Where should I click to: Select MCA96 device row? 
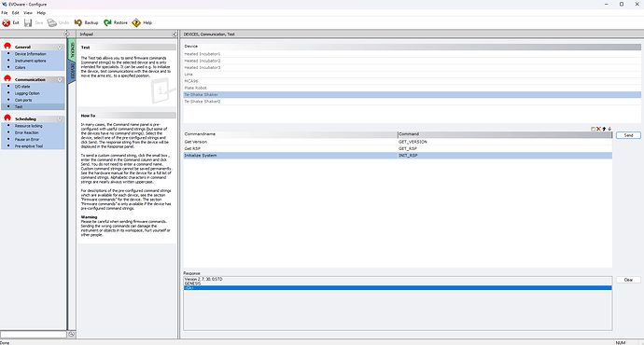point(412,81)
